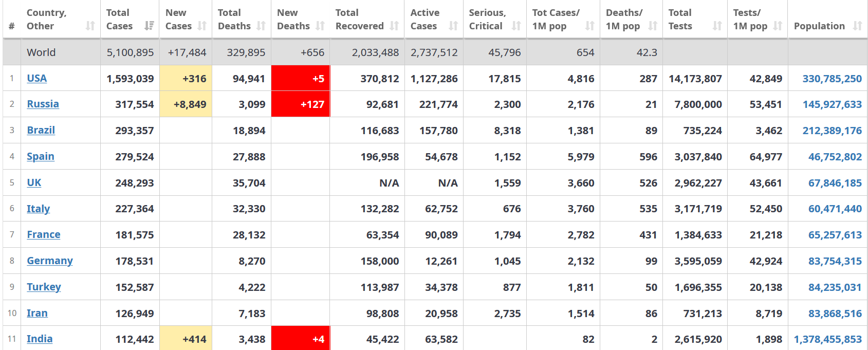Select India new cases +414 cell
Viewport: 868px width, 350px height.
tap(186, 338)
